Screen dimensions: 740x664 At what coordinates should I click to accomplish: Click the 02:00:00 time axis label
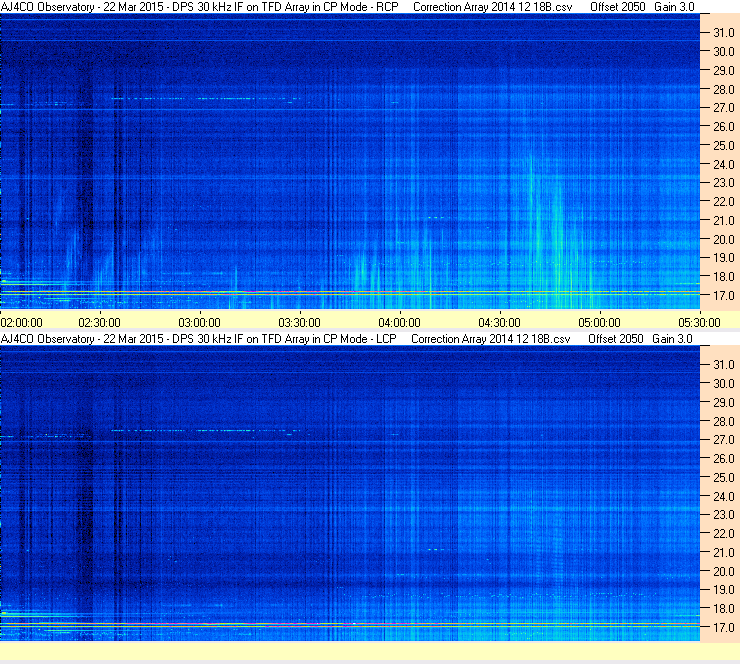(x=22, y=323)
